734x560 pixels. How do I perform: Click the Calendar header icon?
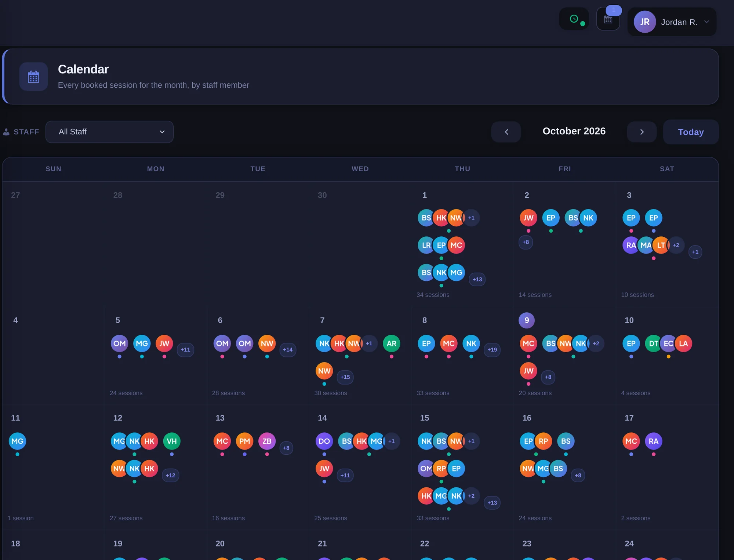pyautogui.click(x=33, y=77)
